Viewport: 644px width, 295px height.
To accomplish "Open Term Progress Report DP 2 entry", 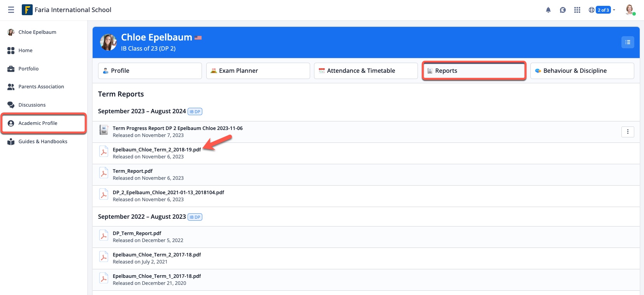I will pyautogui.click(x=177, y=128).
